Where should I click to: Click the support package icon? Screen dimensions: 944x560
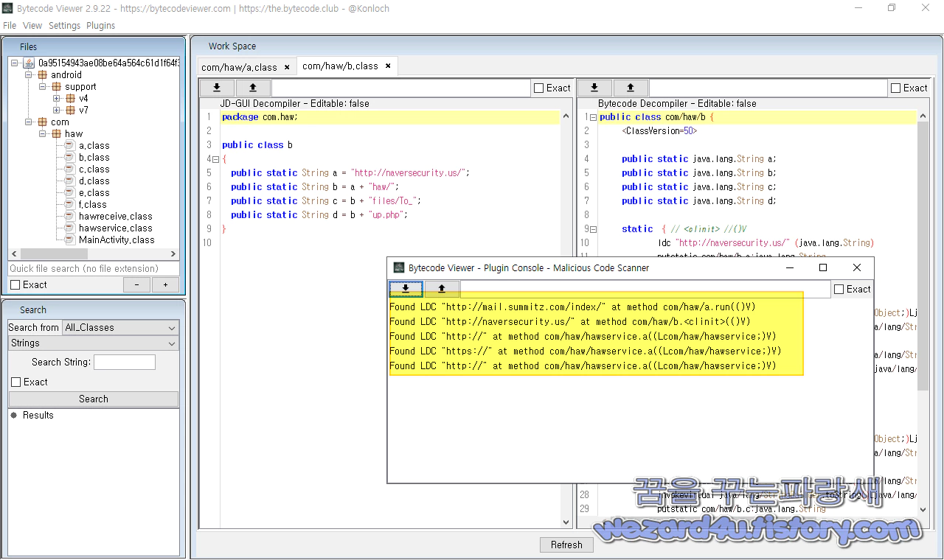click(x=57, y=87)
